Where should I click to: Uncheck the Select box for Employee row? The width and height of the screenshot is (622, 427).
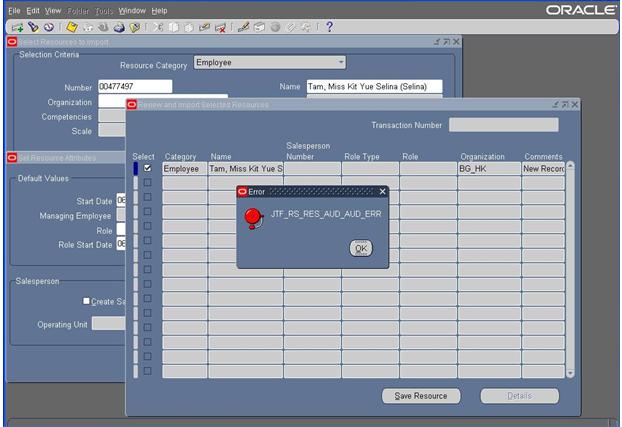pos(147,168)
